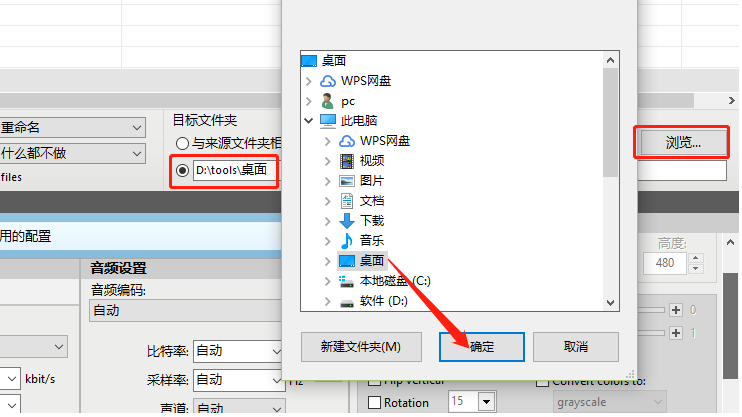The height and width of the screenshot is (417, 742).
Task: Click the 浏览... button
Action: coord(682,142)
